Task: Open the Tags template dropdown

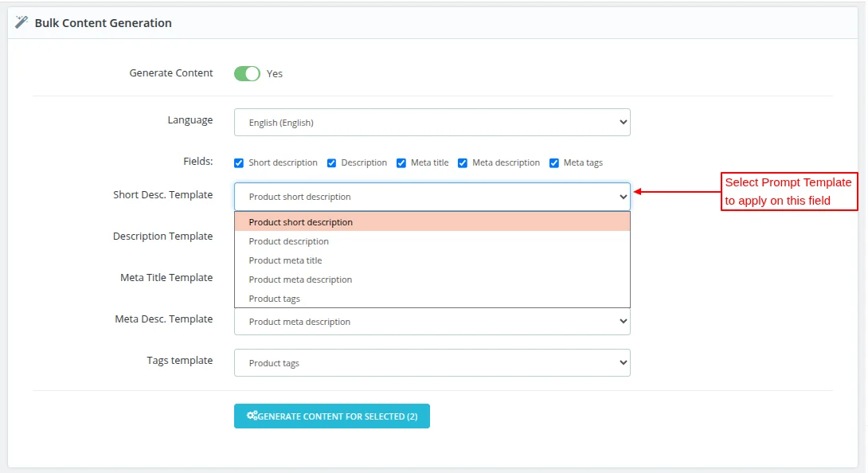Action: pyautogui.click(x=432, y=362)
